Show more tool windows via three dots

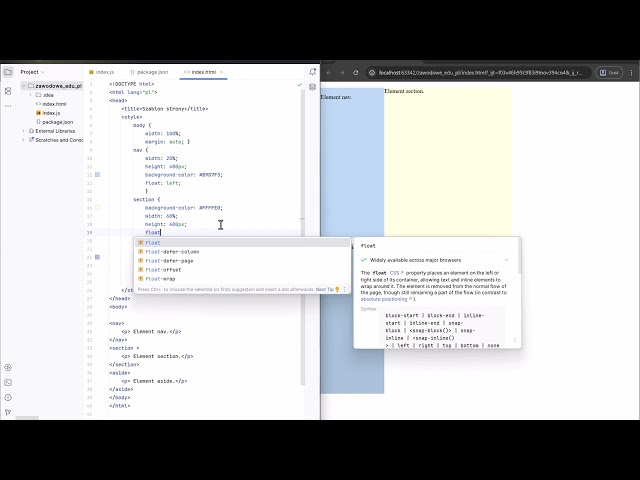[x=8, y=106]
